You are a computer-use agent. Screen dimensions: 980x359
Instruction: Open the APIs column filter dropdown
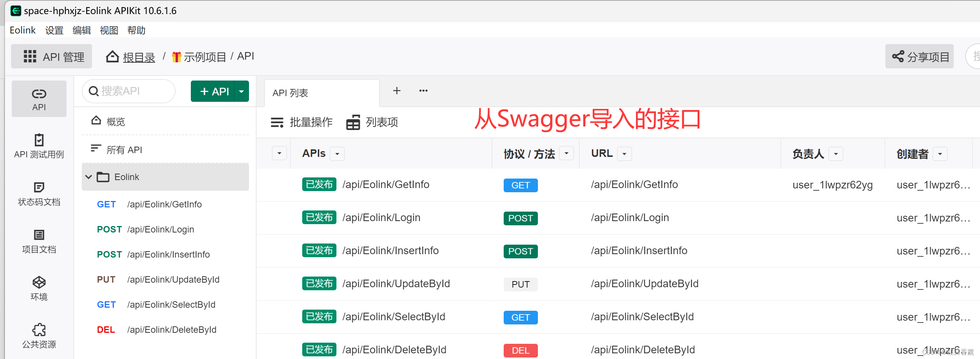337,153
